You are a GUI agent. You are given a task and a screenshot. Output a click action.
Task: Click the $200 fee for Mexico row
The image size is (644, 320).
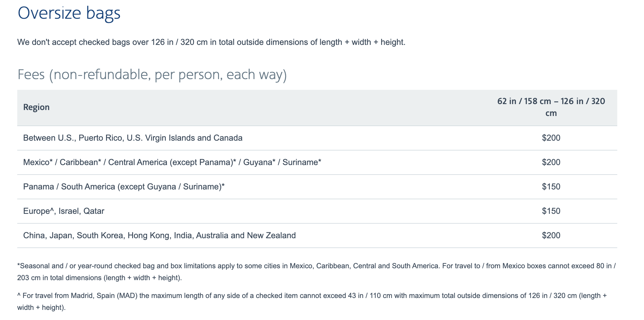(x=551, y=162)
